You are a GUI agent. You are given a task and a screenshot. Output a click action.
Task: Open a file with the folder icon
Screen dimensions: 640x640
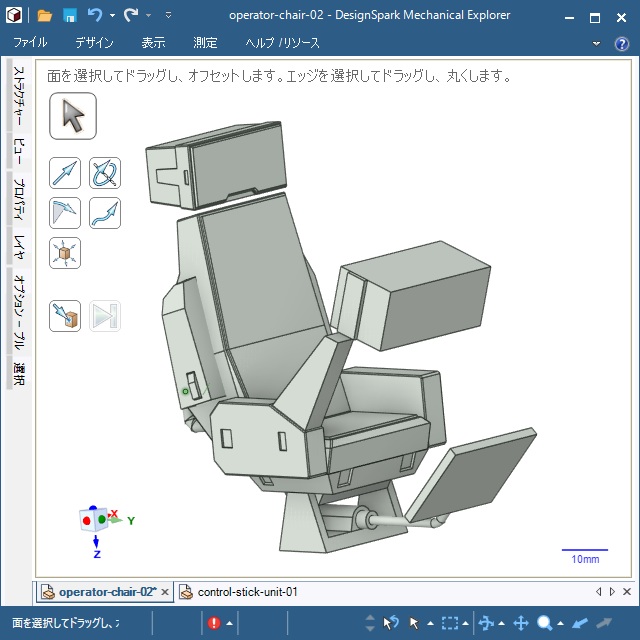tap(44, 16)
